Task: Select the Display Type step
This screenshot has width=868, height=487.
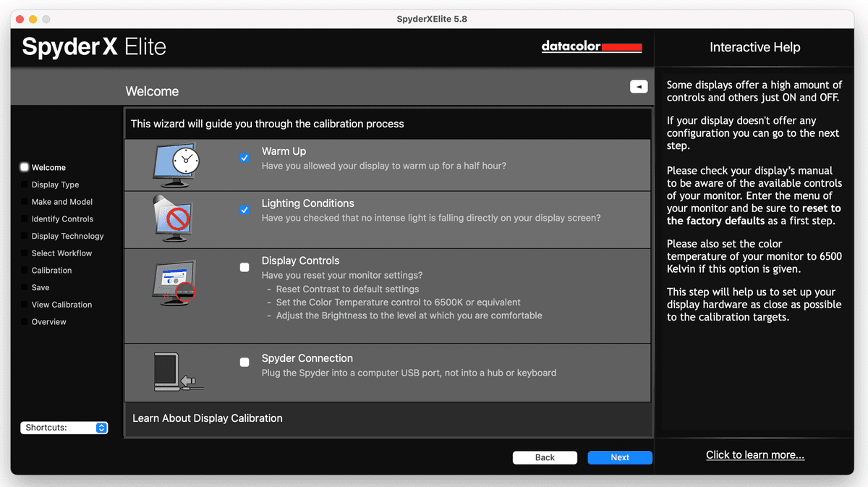Action: coord(54,185)
